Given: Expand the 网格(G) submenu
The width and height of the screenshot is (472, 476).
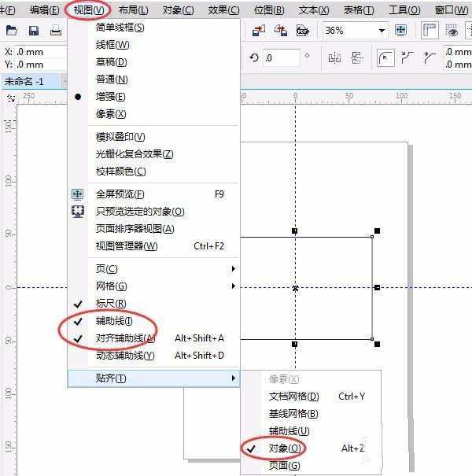Looking at the screenshot, I should (x=154, y=286).
